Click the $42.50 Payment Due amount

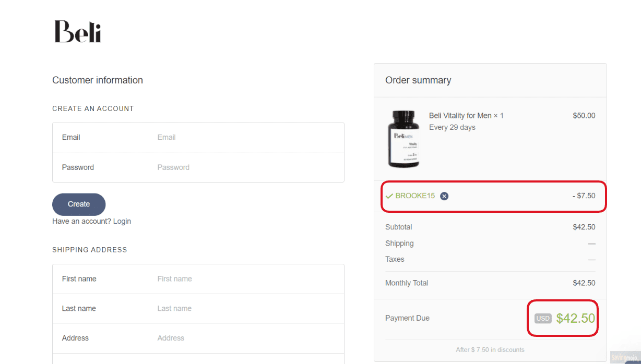pyautogui.click(x=576, y=318)
